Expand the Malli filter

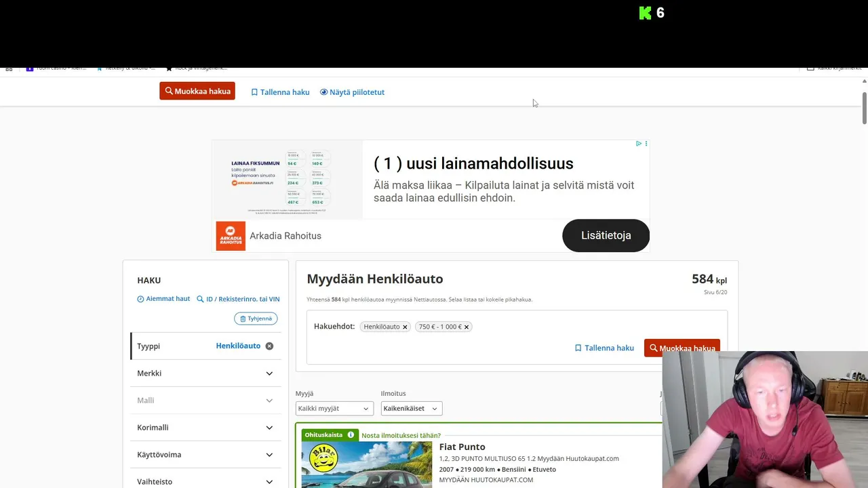[x=205, y=401]
